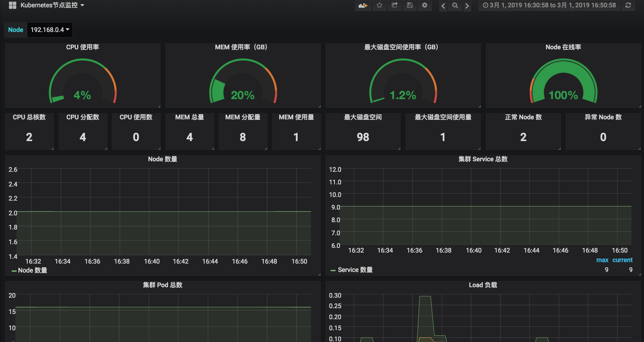The width and height of the screenshot is (644, 342).
Task: Click the Node variable label
Action: click(16, 30)
